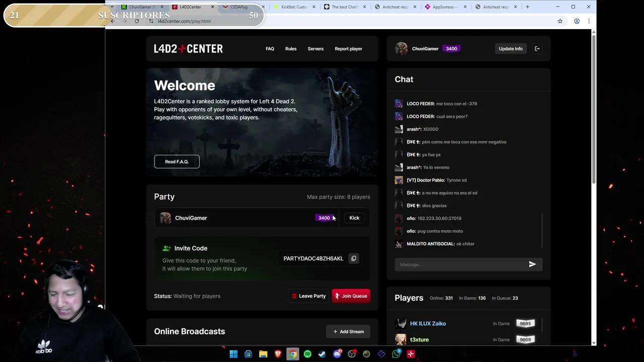Switch to the AppSorteos browser tab

coord(446,7)
